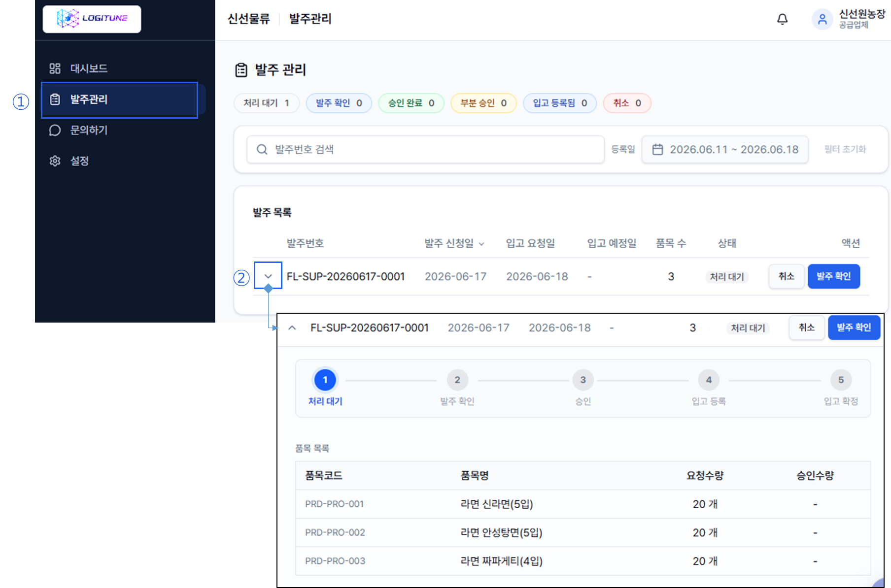Filter by 발주 확인 status chip

tap(339, 103)
